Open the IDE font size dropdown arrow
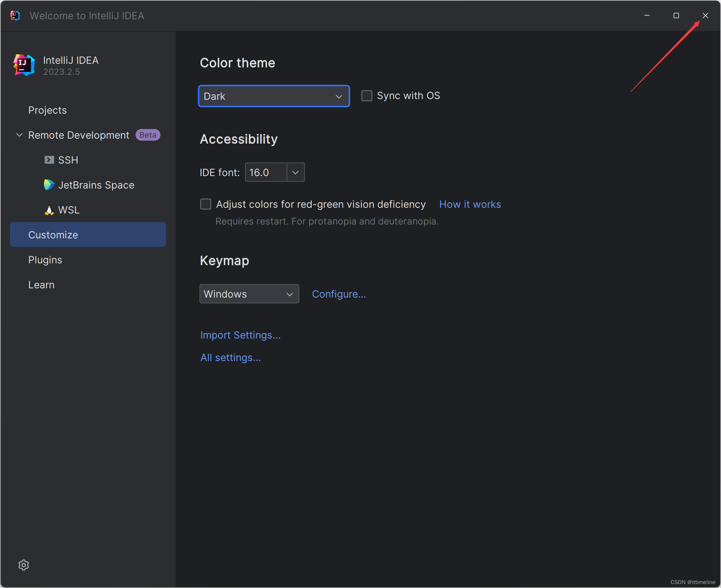721x588 pixels. click(x=296, y=172)
